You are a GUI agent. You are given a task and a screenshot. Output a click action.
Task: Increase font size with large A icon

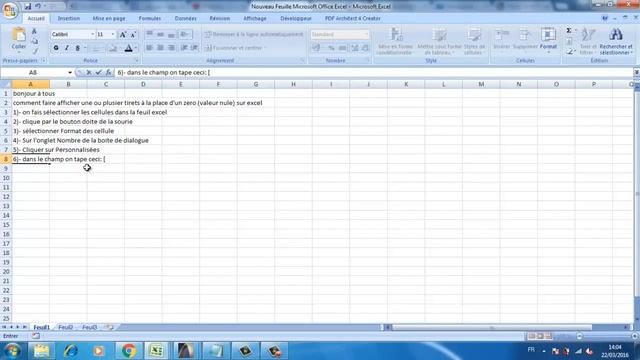click(x=123, y=35)
